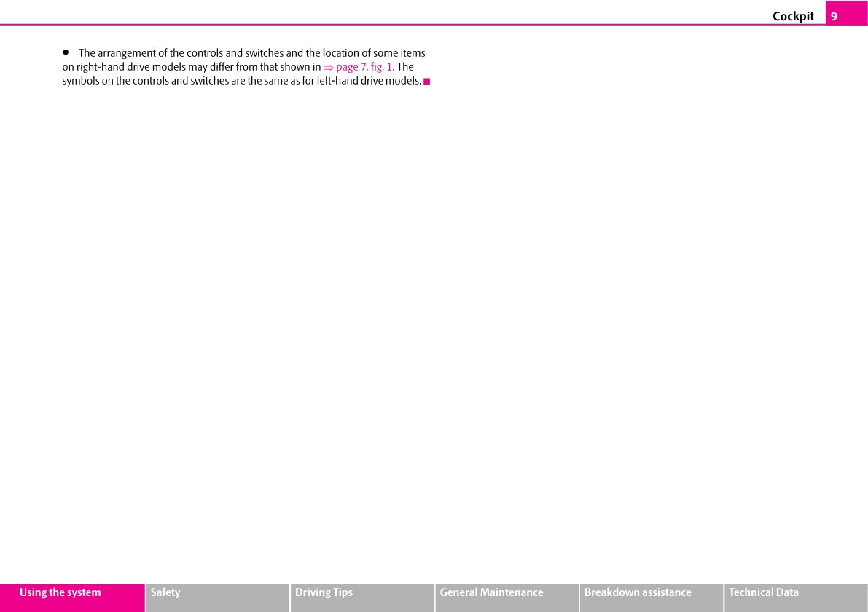Select the Driving Tips tab

click(x=324, y=593)
